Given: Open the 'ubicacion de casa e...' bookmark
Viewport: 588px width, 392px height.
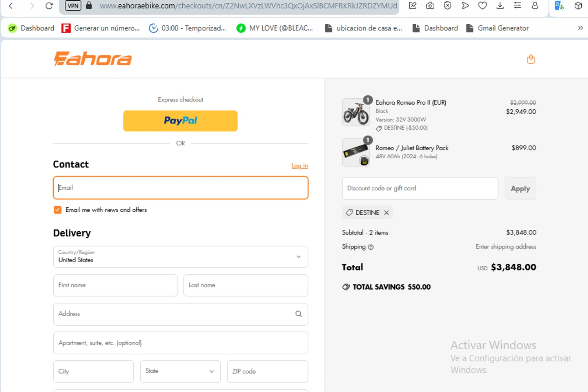Looking at the screenshot, I should (363, 28).
